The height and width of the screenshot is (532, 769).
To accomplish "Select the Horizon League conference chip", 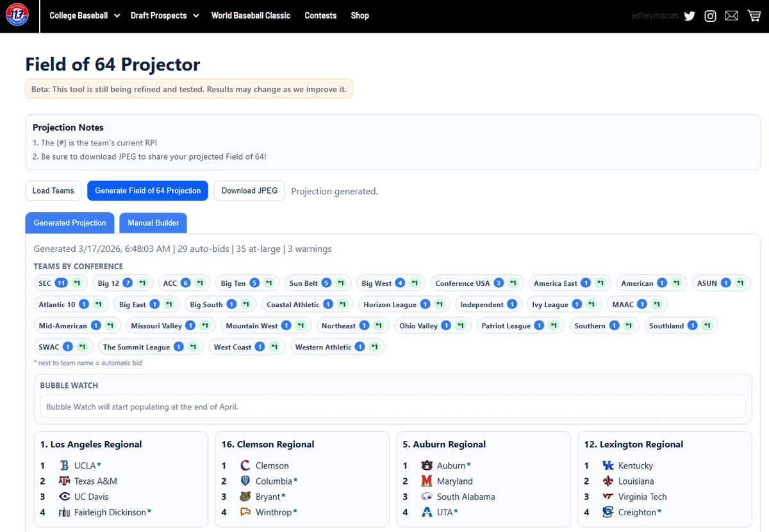I will coord(404,304).
